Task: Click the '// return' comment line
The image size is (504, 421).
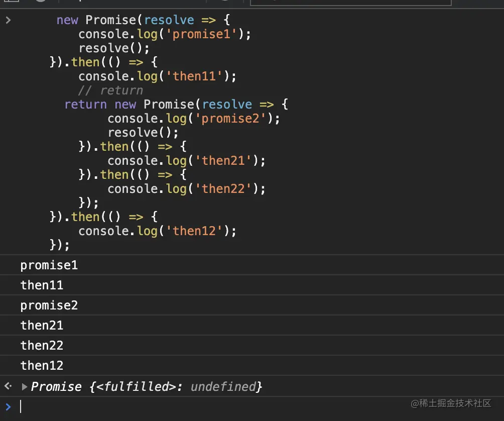Action: (x=110, y=90)
